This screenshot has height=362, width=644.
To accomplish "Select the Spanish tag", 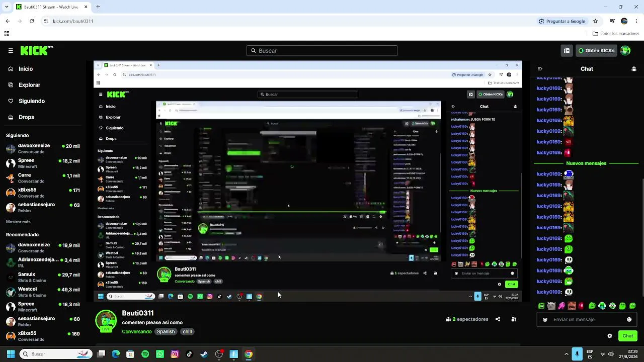I will click(x=166, y=332).
